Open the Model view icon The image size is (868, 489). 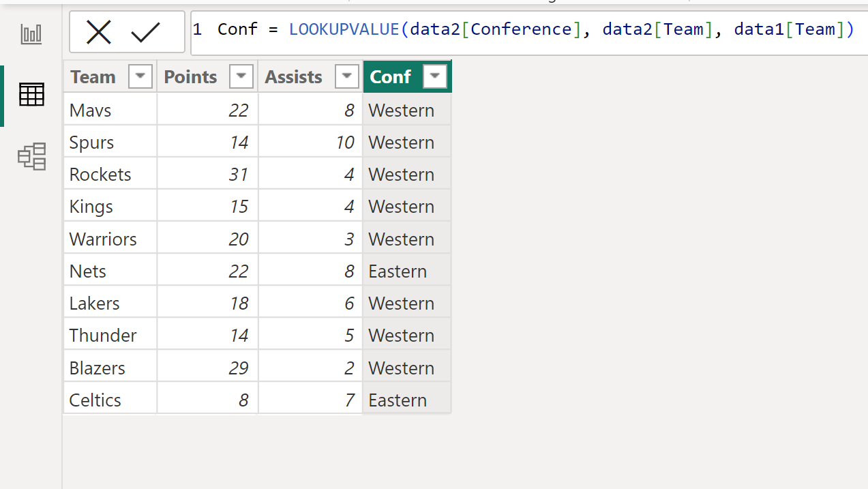(x=31, y=156)
